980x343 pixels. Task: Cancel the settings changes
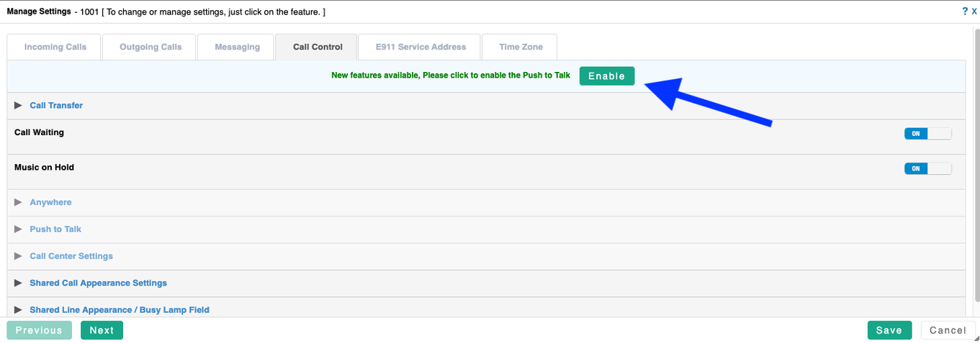948,330
